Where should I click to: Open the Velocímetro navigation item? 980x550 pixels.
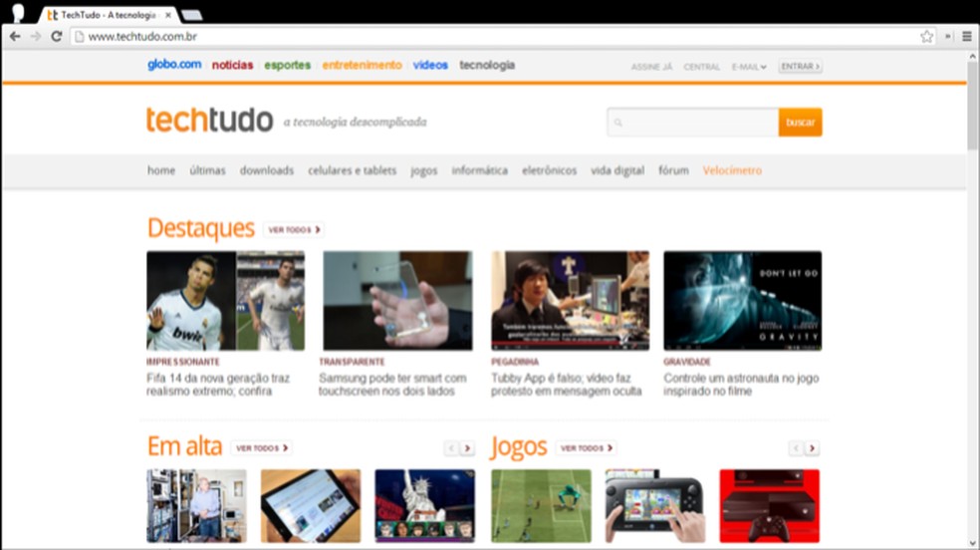click(x=732, y=170)
